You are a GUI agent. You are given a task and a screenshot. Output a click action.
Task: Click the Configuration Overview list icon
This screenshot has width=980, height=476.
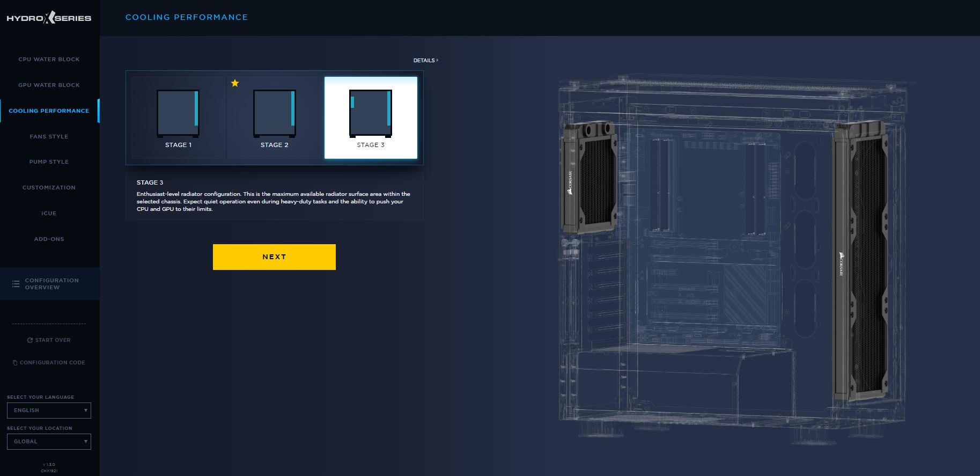tap(16, 283)
